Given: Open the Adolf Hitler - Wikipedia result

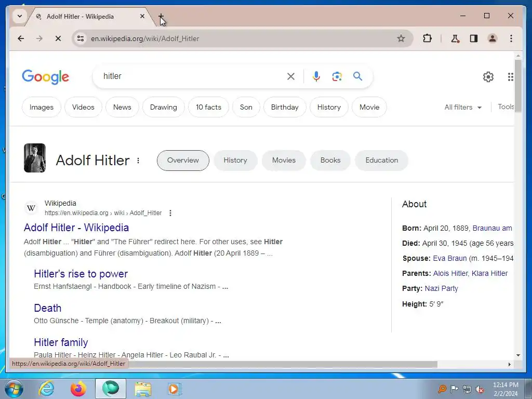Looking at the screenshot, I should click(76, 228).
